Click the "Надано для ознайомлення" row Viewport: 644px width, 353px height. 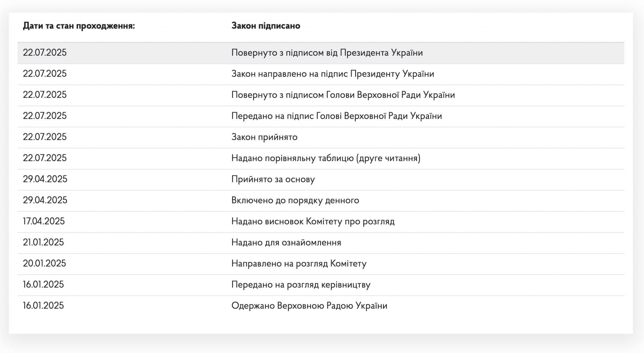click(286, 242)
